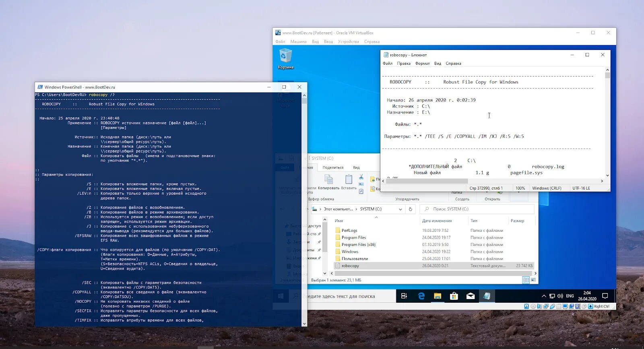644x349 pixels.
Task: Open the VirtualBox Справка menu
Action: pos(372,42)
